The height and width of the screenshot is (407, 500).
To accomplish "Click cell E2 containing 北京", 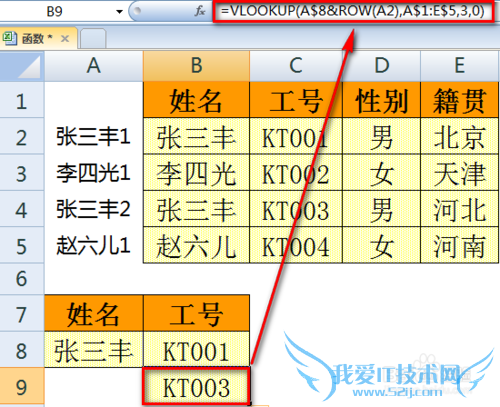I will (460, 136).
